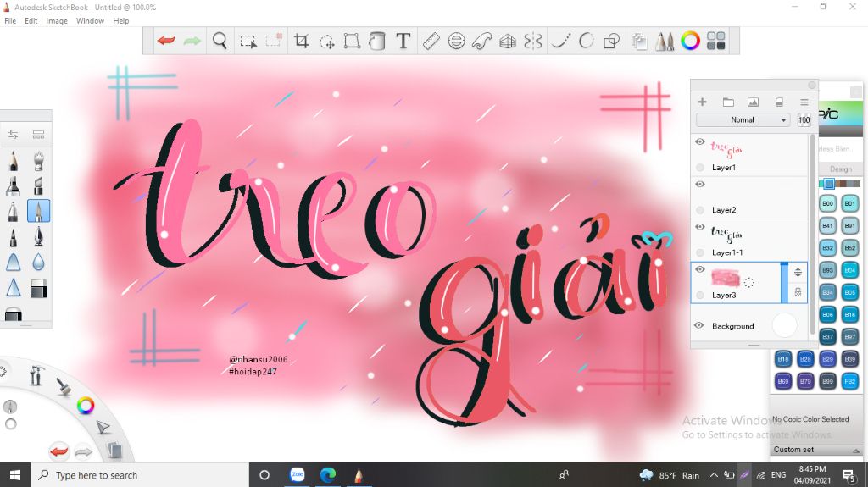The image size is (868, 487).
Task: Click the green Redo arrow in the top toolbar
Action: coord(192,41)
